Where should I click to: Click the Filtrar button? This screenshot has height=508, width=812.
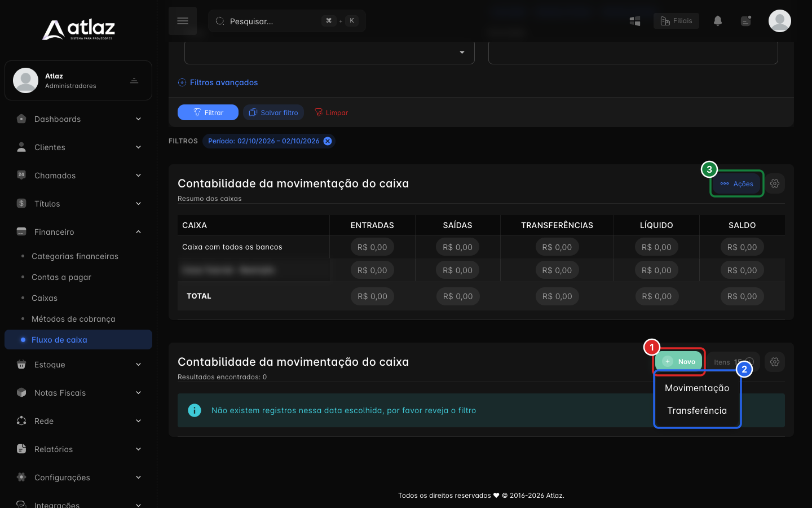208,112
